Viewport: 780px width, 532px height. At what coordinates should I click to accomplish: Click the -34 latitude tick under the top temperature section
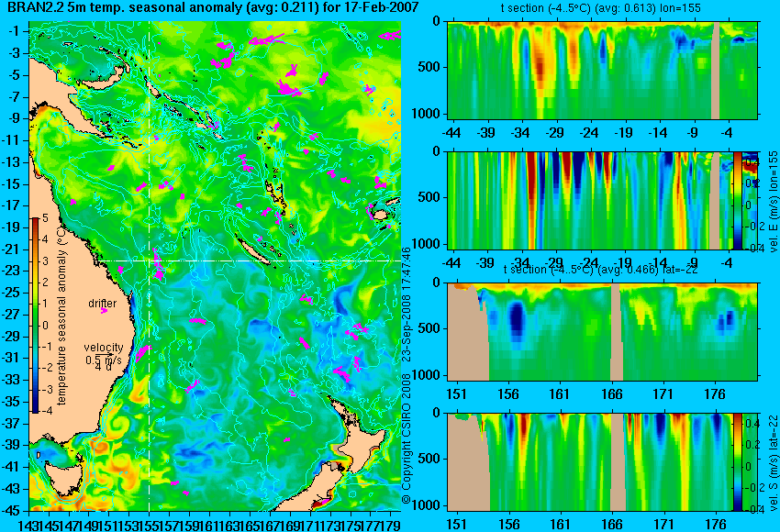coord(520,133)
